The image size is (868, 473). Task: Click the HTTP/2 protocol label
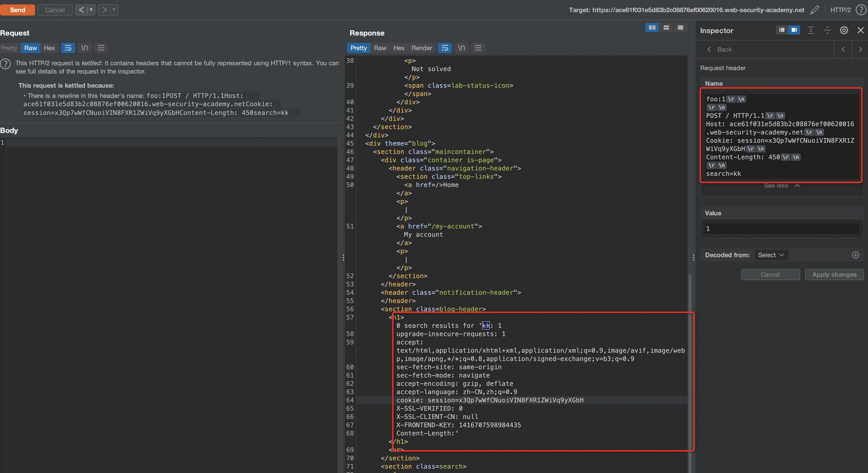pyautogui.click(x=840, y=10)
